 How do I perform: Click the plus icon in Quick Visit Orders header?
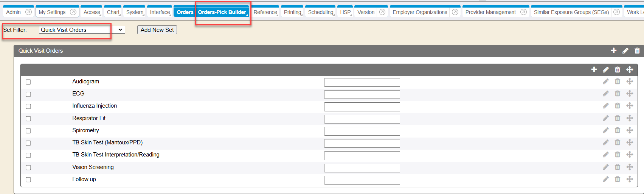point(613,51)
